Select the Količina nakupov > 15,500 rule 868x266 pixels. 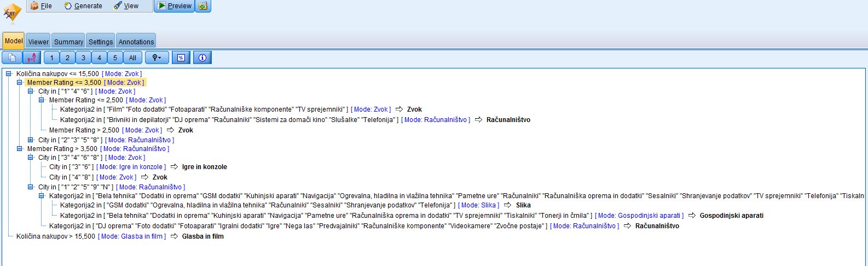[120, 236]
